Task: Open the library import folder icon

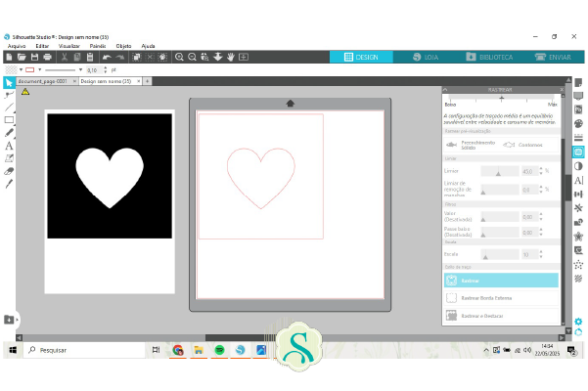Action: coord(9,320)
